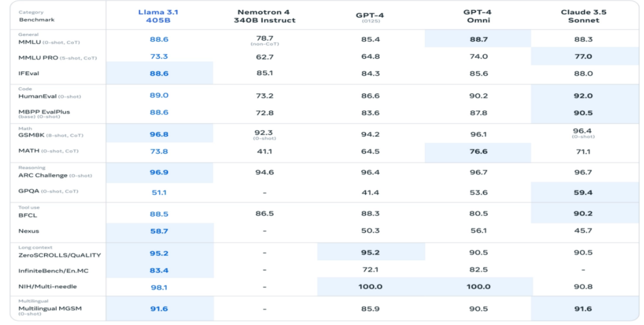Click GPT-4's InfiniteBench score 72.1
The width and height of the screenshot is (644, 325).
click(370, 270)
